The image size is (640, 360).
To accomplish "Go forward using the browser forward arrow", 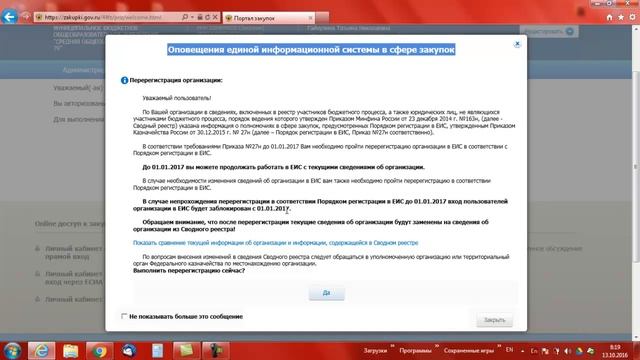I will point(26,17).
